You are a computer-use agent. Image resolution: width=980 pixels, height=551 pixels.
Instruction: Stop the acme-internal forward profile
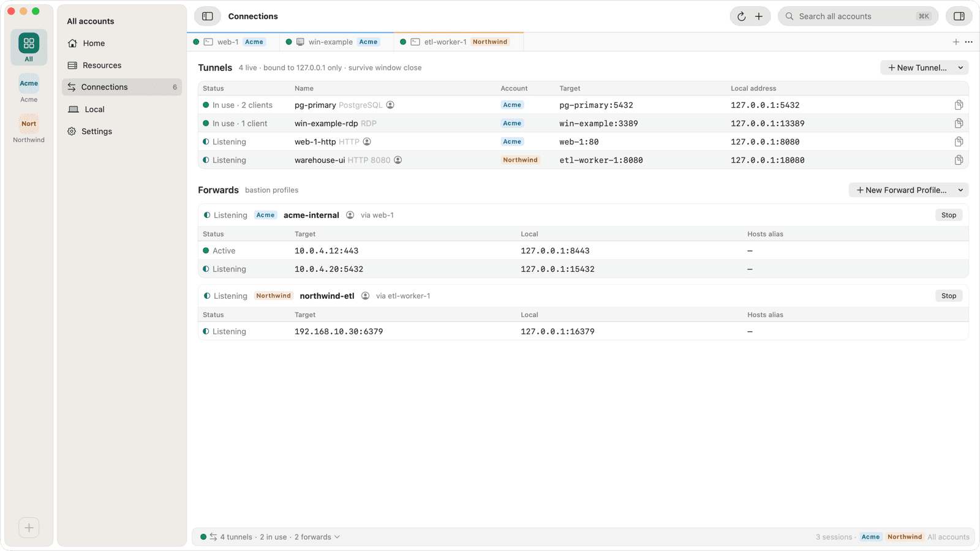[949, 216]
